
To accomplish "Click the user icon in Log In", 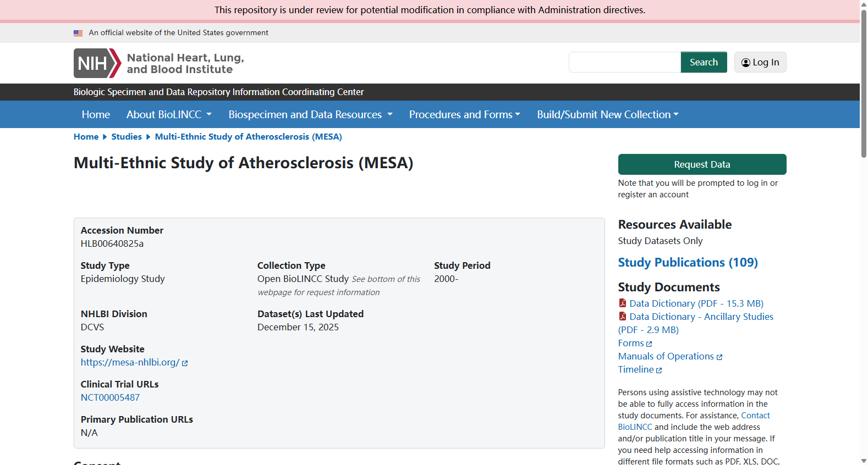I will pos(746,63).
